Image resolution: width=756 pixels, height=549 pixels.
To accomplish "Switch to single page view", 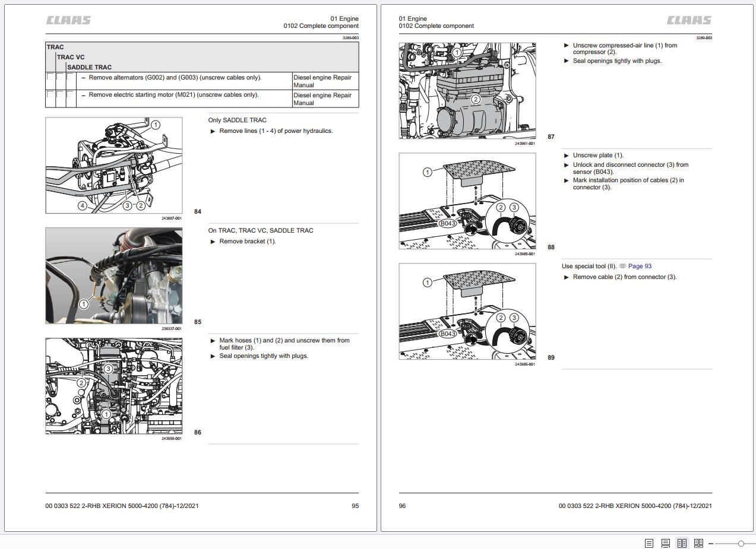I will click(649, 543).
